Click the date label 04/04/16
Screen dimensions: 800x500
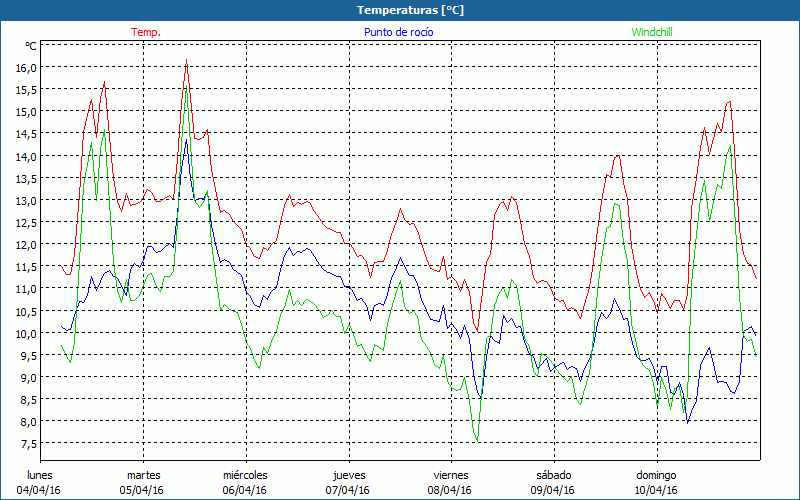[x=40, y=490]
